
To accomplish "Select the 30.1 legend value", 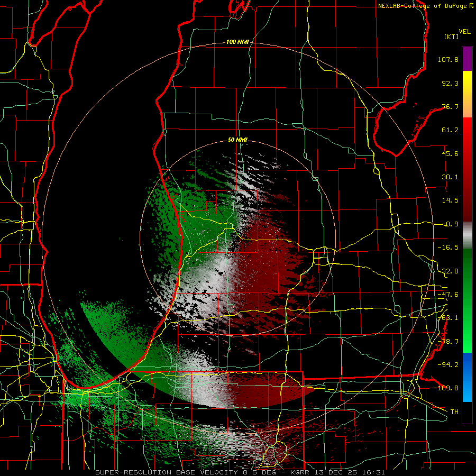I will 450,177.
